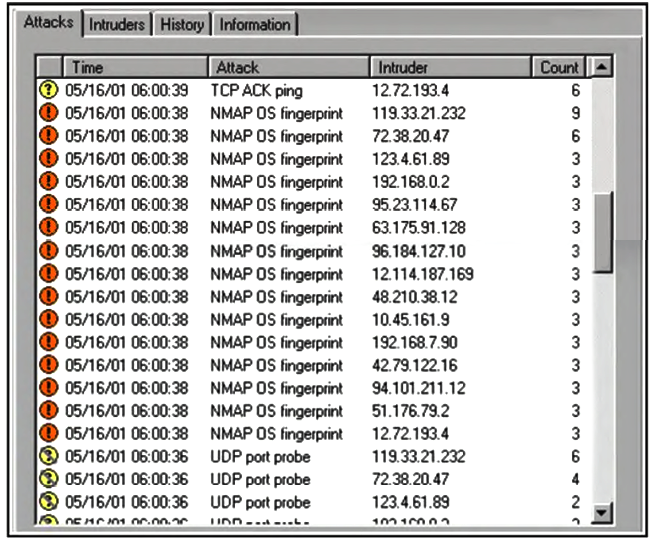Sort list by the Time column header
This screenshot has width=655, height=548.
(x=135, y=67)
